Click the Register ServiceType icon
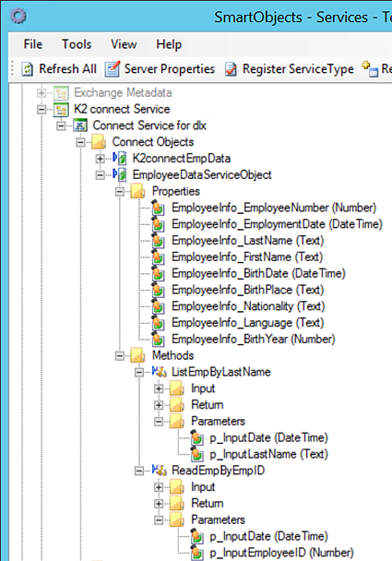The height and width of the screenshot is (561, 392). 231,69
